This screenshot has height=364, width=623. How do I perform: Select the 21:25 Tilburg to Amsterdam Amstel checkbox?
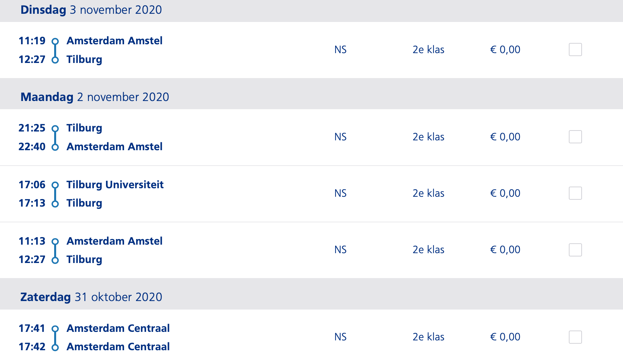[x=575, y=137]
